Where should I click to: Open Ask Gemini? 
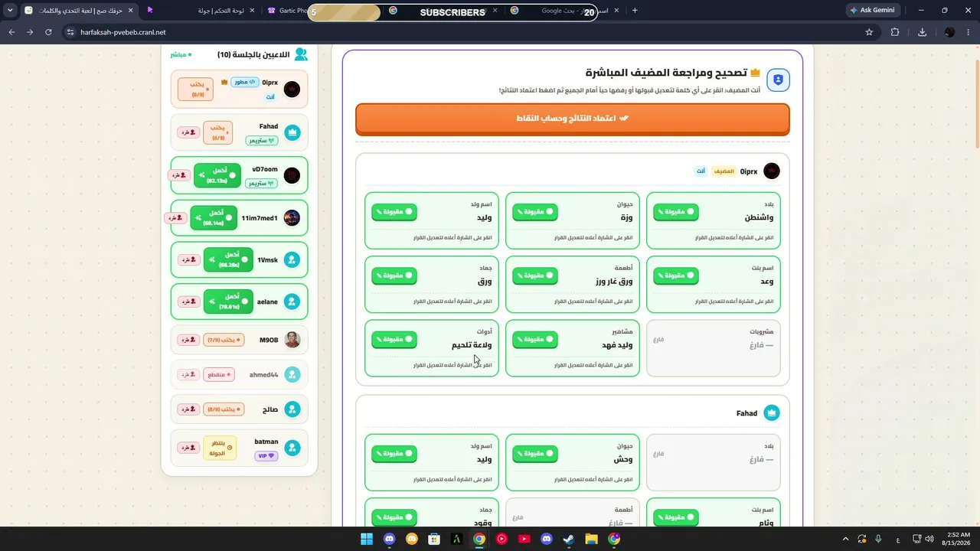pyautogui.click(x=872, y=11)
